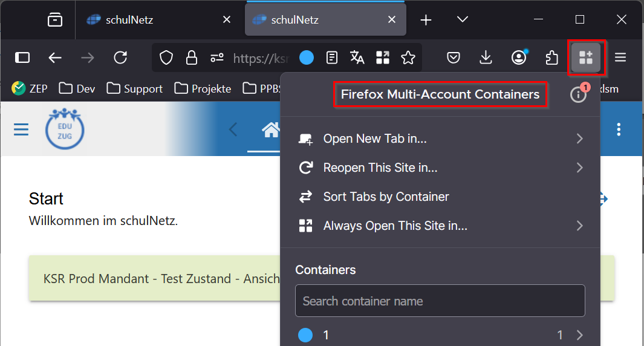This screenshot has width=644, height=346.
Task: Open the Firefox application menu (hamburger)
Action: [x=620, y=57]
